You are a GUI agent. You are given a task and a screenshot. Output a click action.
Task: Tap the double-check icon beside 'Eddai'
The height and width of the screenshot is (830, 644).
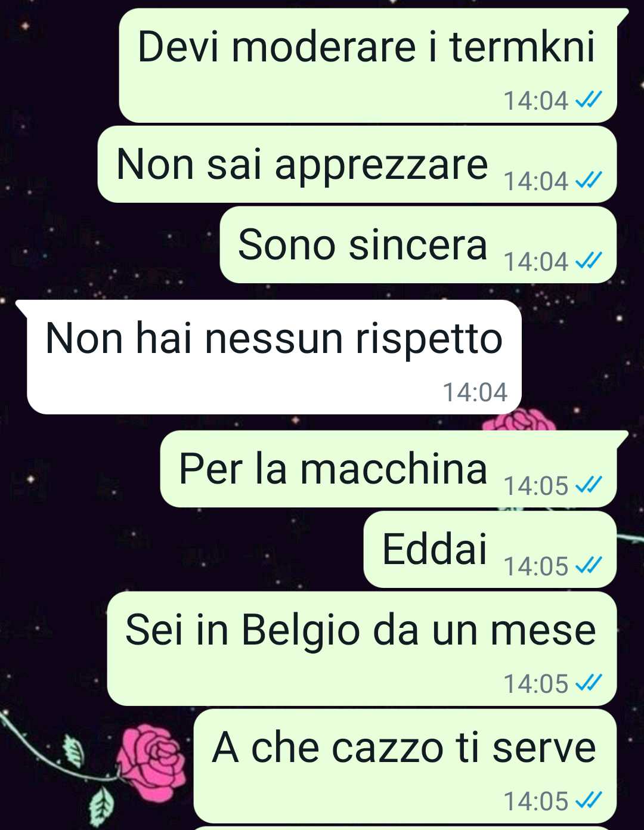pyautogui.click(x=588, y=565)
